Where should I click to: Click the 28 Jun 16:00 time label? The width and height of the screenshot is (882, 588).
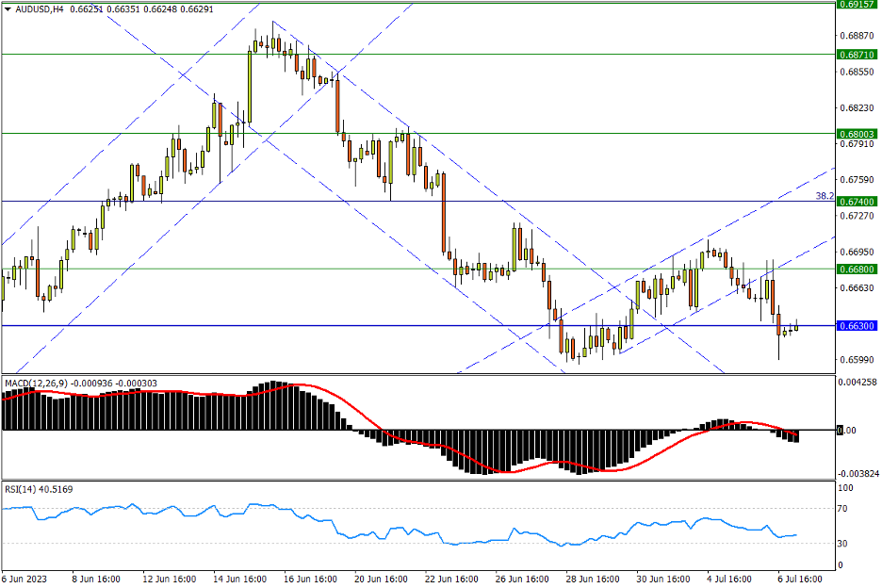point(593,578)
